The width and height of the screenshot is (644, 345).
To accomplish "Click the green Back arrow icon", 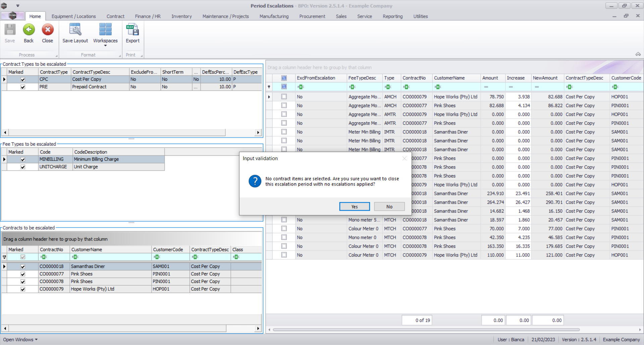I will [x=29, y=30].
